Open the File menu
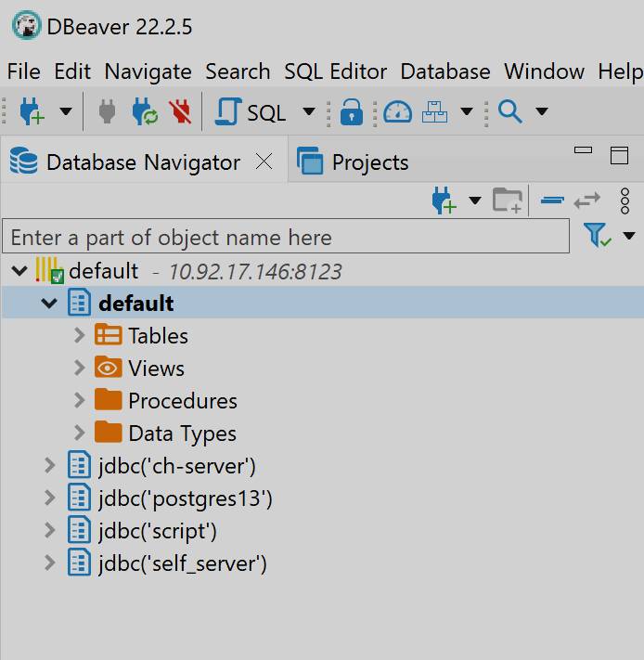The image size is (644, 660). point(23,71)
